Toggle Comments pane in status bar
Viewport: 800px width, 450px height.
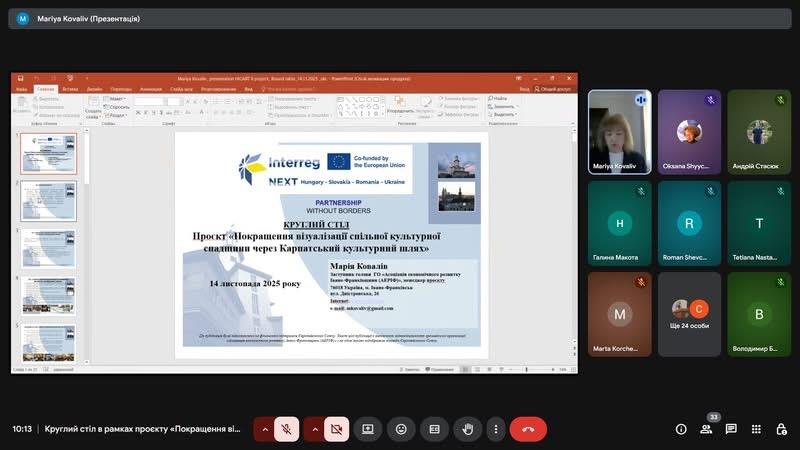[439, 369]
